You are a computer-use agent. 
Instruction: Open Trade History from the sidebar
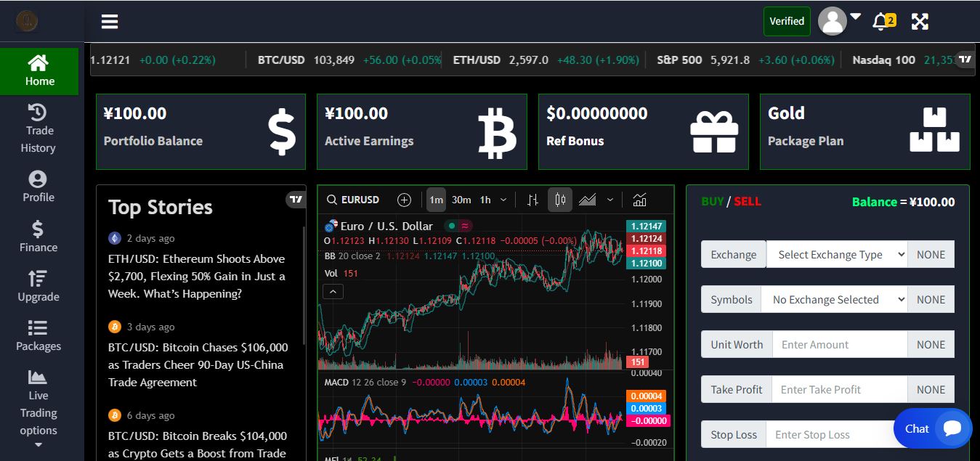click(x=38, y=129)
